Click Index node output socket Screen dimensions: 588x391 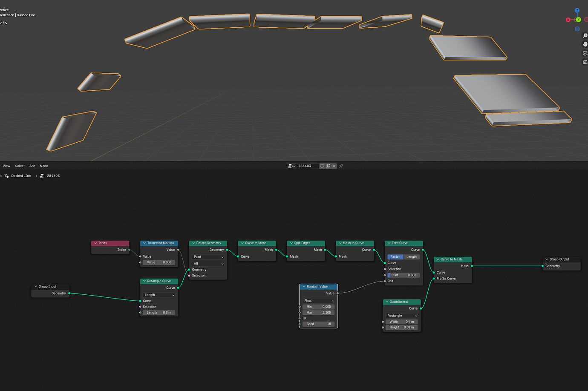[129, 250]
